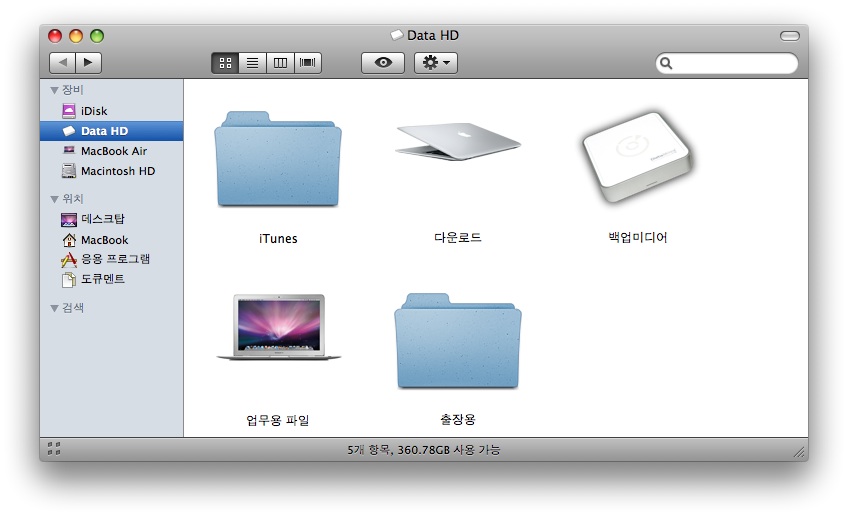Select the iTunes folder icon

pyautogui.click(x=278, y=159)
